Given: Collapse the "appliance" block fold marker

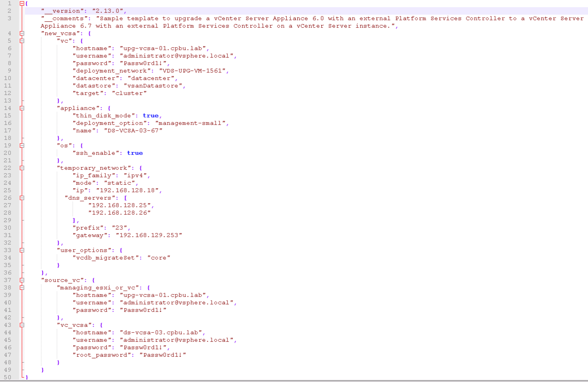Looking at the screenshot, I should [x=22, y=108].
